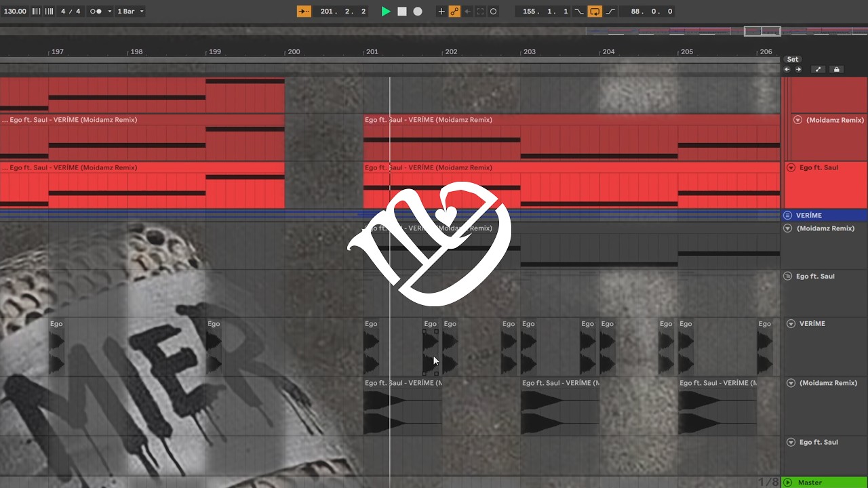
Task: Collapse the bottom Ego ft. Saul track
Action: 791,442
